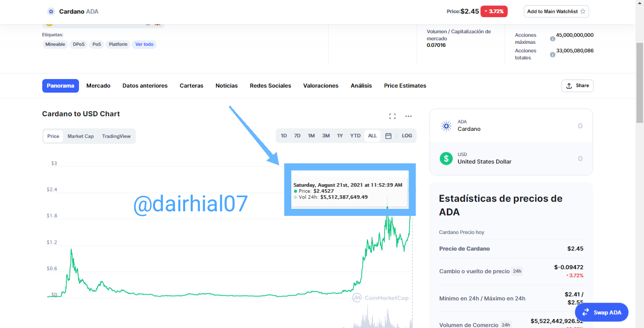The width and height of the screenshot is (644, 328).
Task: Open the Redes Sociales tab
Action: click(270, 86)
